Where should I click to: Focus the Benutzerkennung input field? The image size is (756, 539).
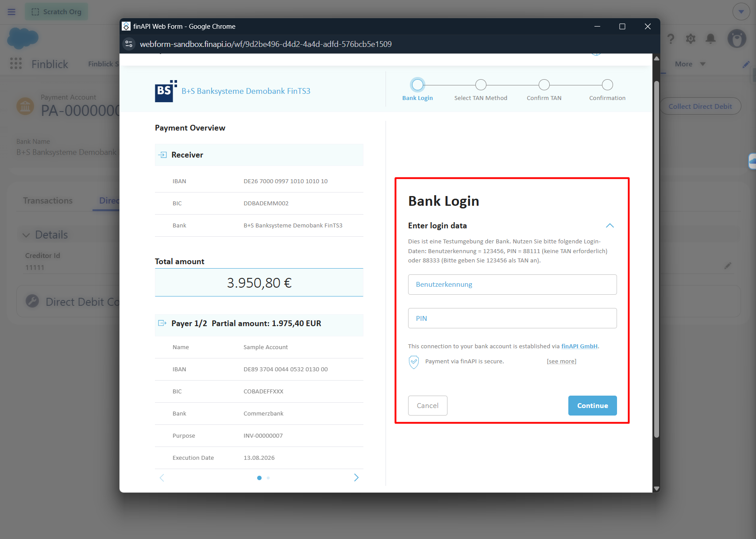(512, 285)
